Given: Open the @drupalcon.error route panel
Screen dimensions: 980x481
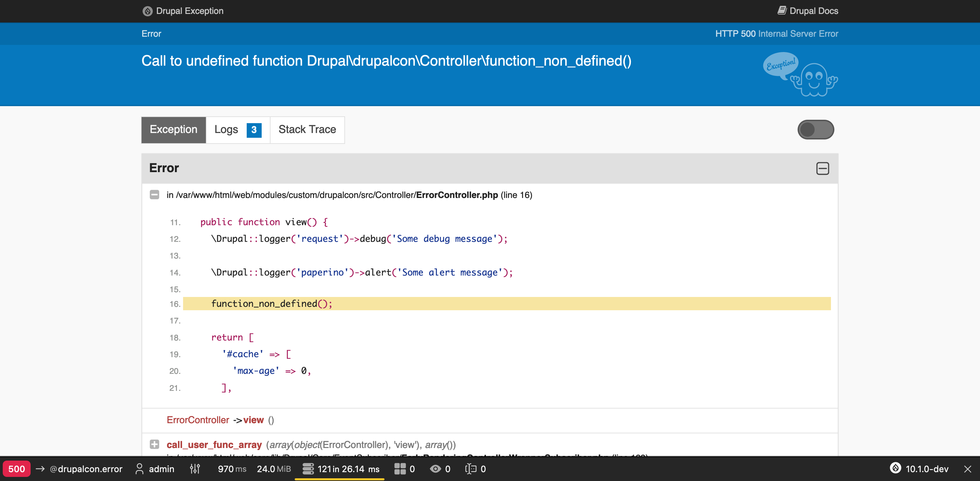Looking at the screenshot, I should click(x=86, y=469).
